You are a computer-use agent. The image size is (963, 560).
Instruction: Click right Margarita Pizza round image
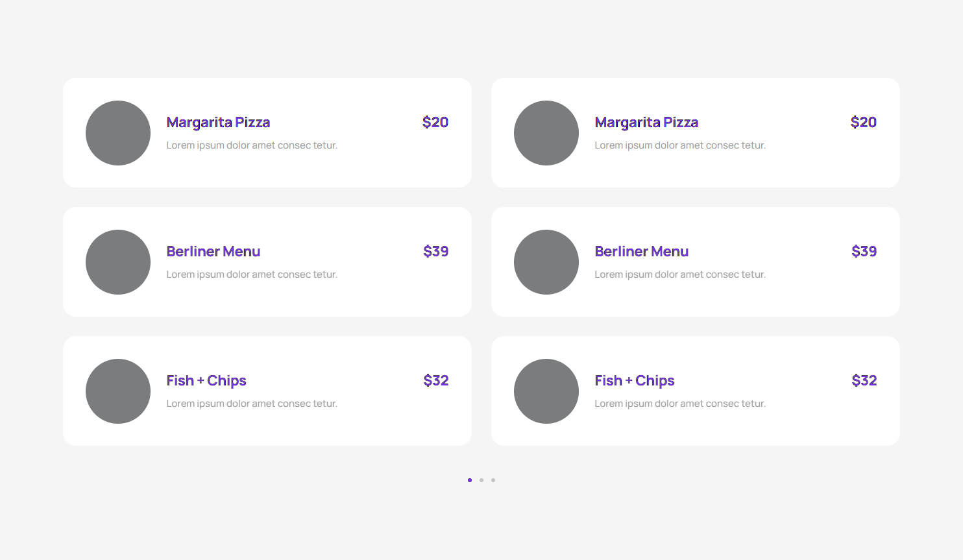click(546, 133)
